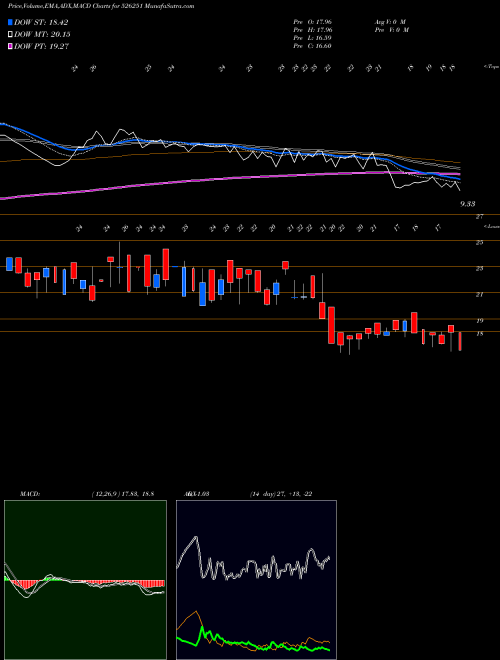Viewport: 500px width, 660px height.
Task: Click the final red candlestick of the price chart
Action: [460, 341]
